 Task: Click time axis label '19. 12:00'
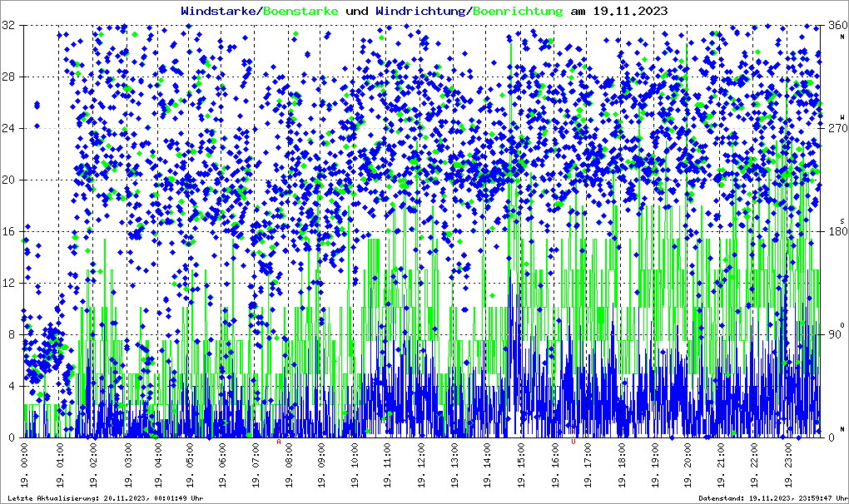(421, 465)
